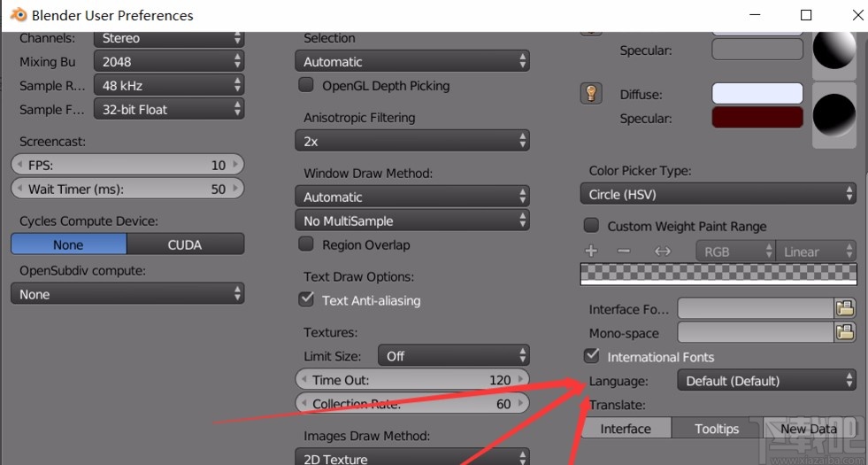Open Images Draw Method 2D Texture dropdown
The height and width of the screenshot is (465, 868).
coord(411,458)
